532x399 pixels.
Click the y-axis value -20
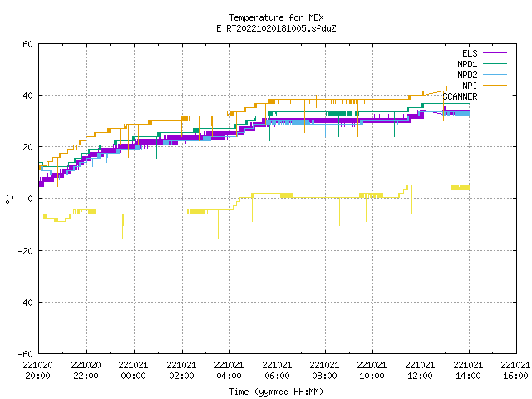pyautogui.click(x=26, y=251)
